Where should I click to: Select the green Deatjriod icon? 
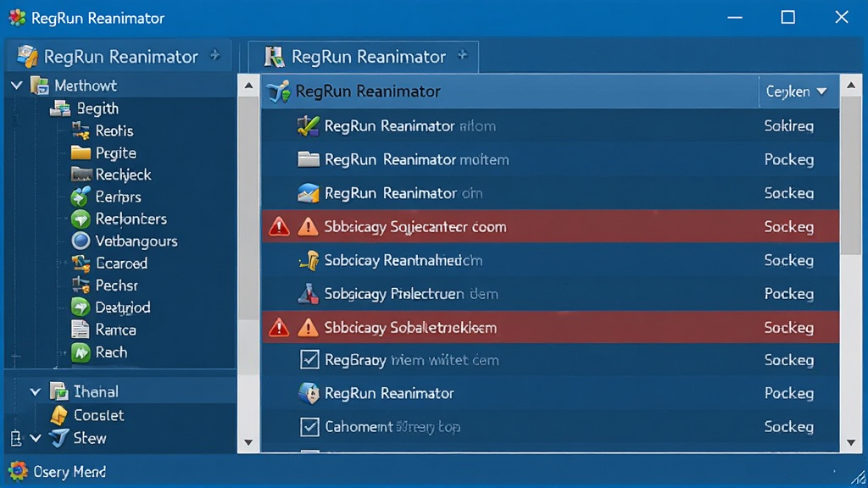[x=81, y=307]
